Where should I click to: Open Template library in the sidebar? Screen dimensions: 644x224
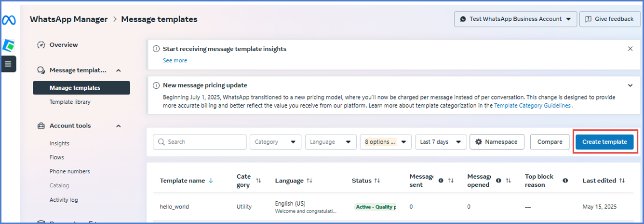(x=70, y=102)
